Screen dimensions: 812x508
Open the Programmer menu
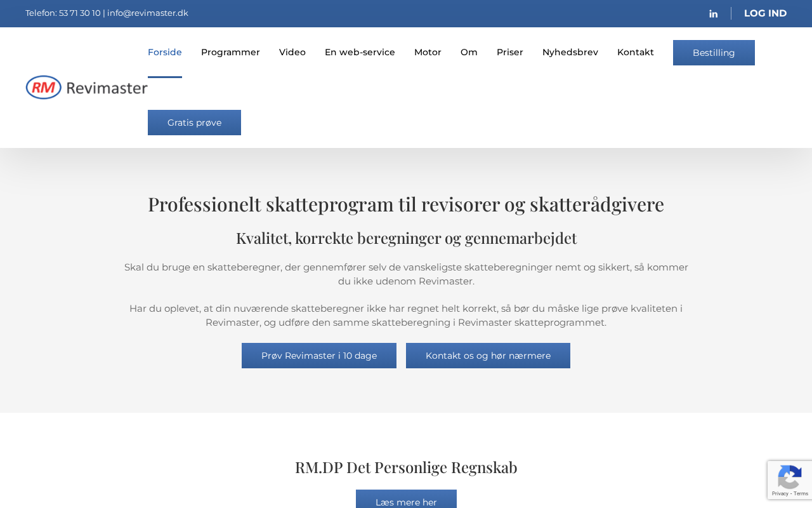click(230, 52)
